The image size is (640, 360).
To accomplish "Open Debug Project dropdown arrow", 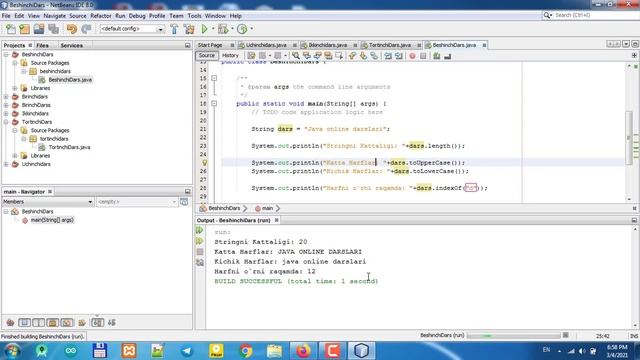I will (x=232, y=29).
